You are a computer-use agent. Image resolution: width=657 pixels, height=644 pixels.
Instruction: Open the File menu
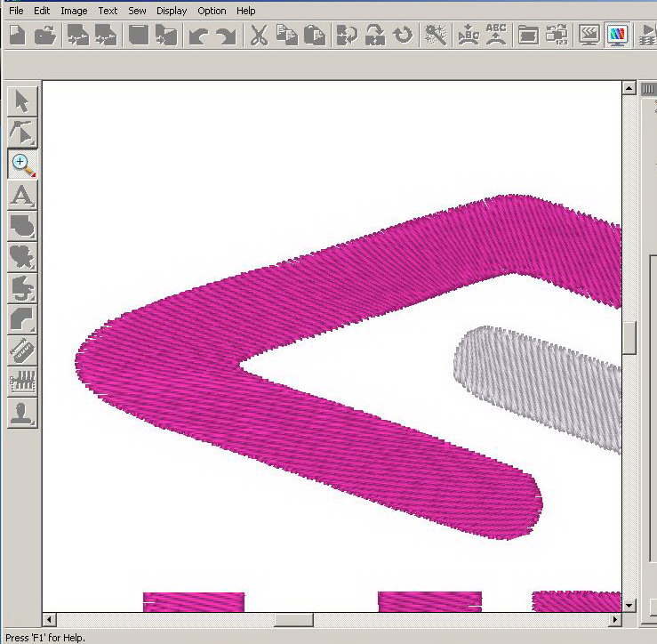point(16,11)
